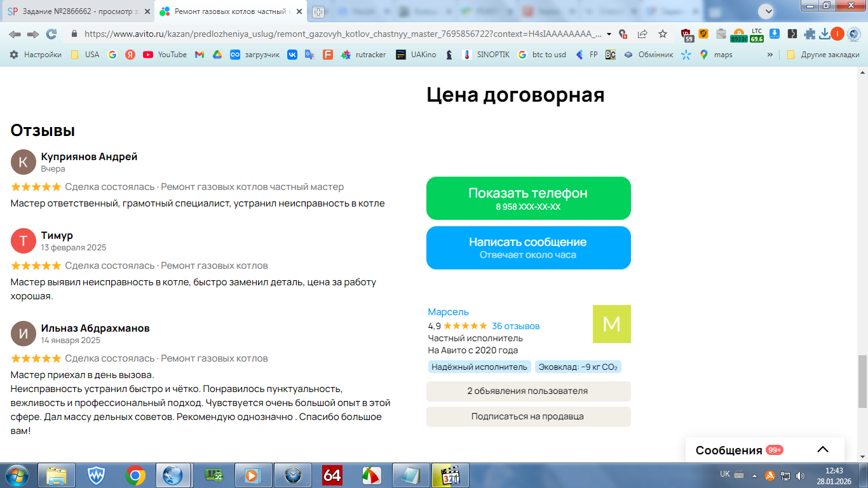Click the Надёжный исполнитель badge
This screenshot has width=868, height=488.
point(480,367)
